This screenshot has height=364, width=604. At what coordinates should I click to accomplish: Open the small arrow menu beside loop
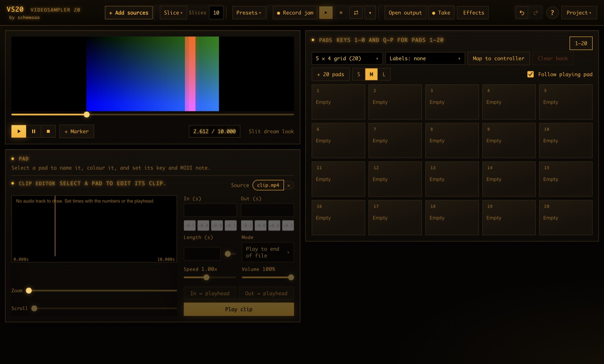pos(370,13)
